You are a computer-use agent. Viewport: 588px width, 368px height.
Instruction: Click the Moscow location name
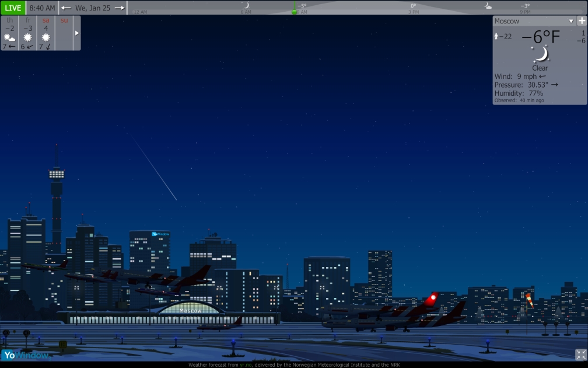point(507,21)
